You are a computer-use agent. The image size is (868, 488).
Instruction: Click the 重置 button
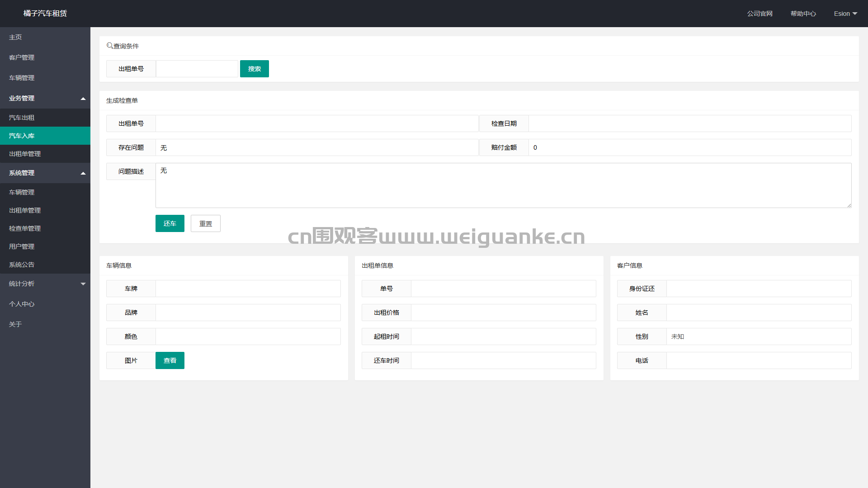[x=206, y=223]
